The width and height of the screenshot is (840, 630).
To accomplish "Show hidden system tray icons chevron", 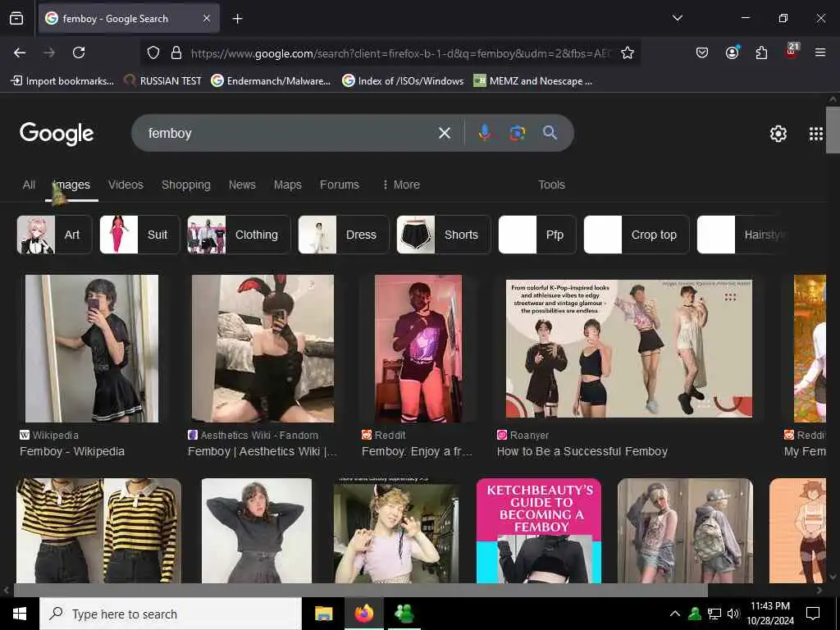I will tap(675, 614).
